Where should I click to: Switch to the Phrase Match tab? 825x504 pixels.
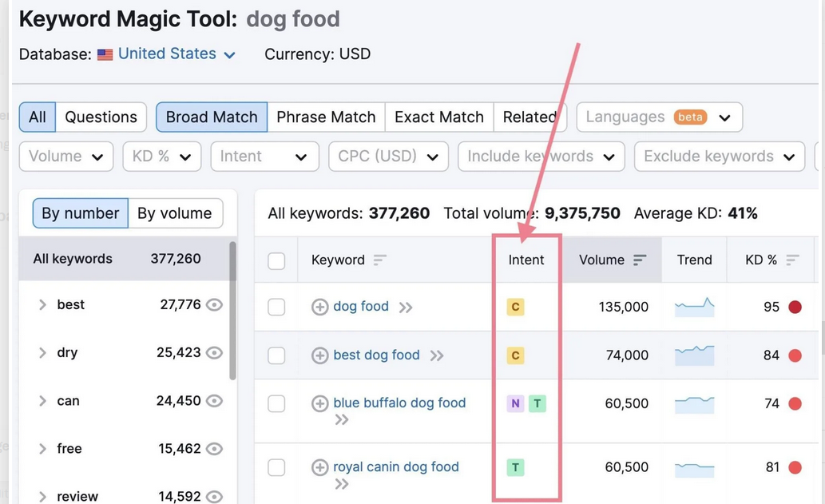tap(325, 117)
